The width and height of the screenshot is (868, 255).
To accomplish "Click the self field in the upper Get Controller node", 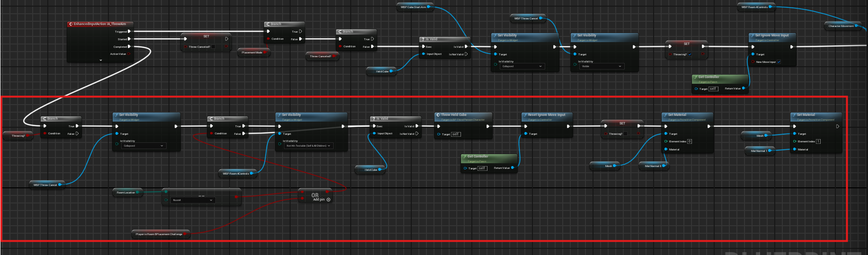I will pyautogui.click(x=713, y=89).
